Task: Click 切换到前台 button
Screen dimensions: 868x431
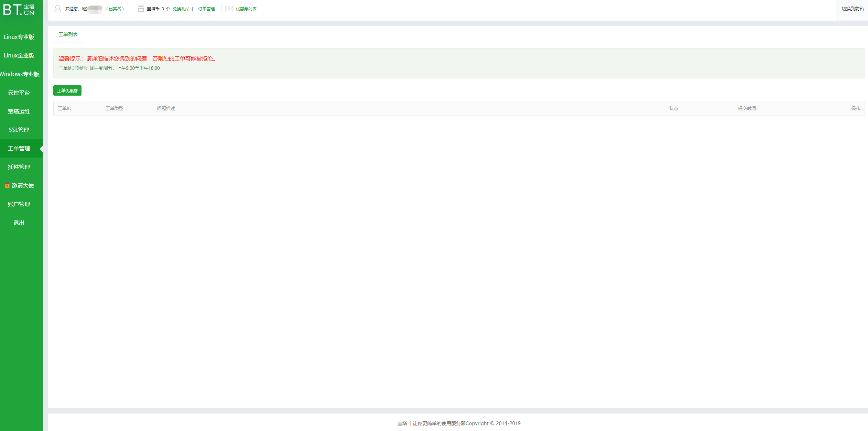Action: [x=853, y=9]
